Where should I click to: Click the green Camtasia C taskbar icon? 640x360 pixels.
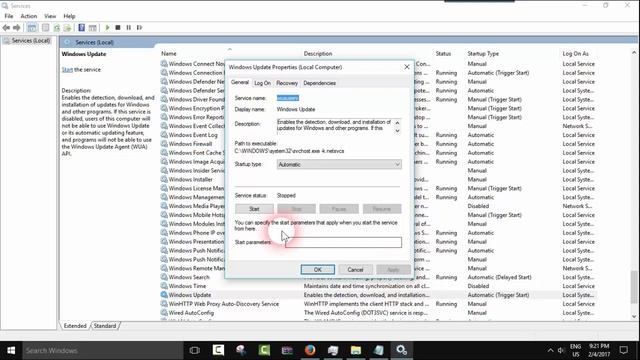(x=264, y=350)
